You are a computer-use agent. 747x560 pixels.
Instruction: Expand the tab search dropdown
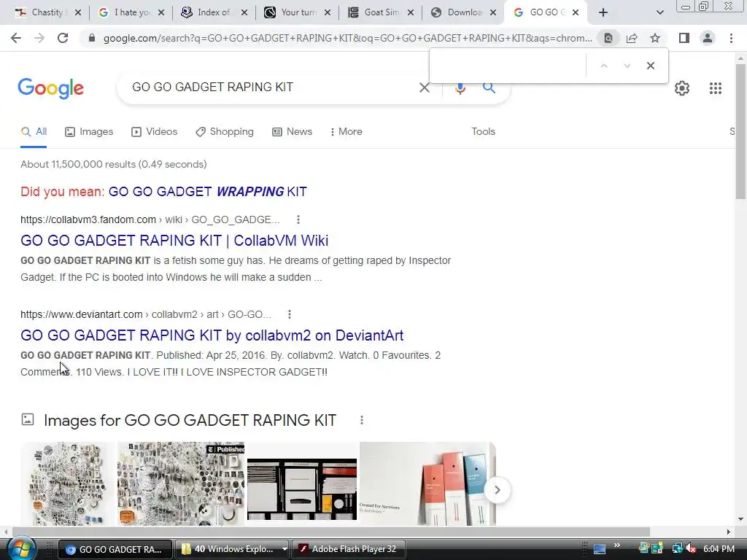tap(659, 12)
